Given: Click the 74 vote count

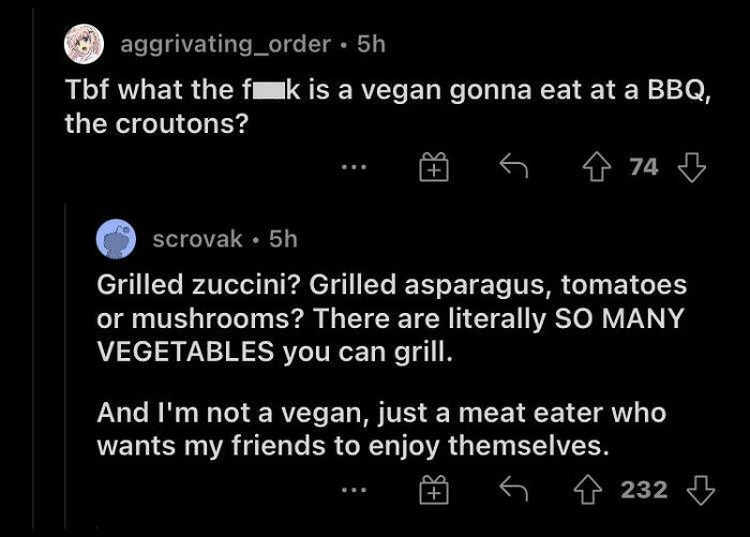Looking at the screenshot, I should (644, 167).
